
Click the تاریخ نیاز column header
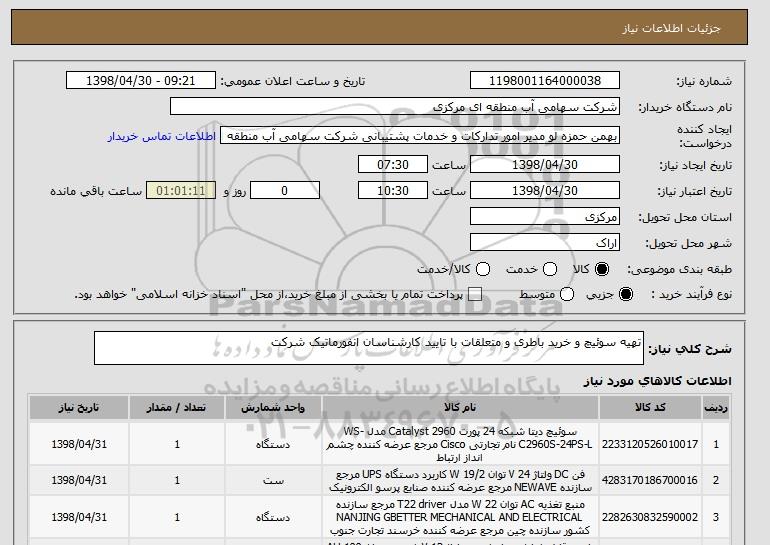click(x=79, y=408)
